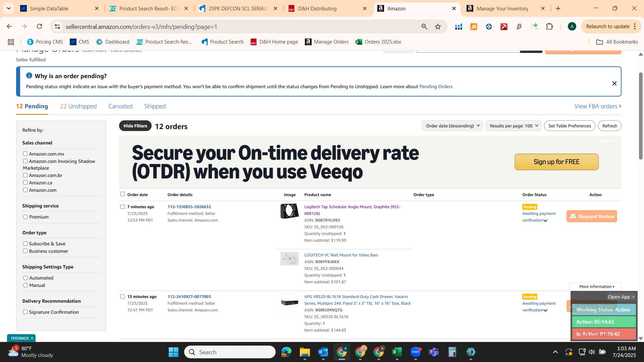Switch to Manage Your Inventory browser tab
644x362 pixels.
[502, 8]
